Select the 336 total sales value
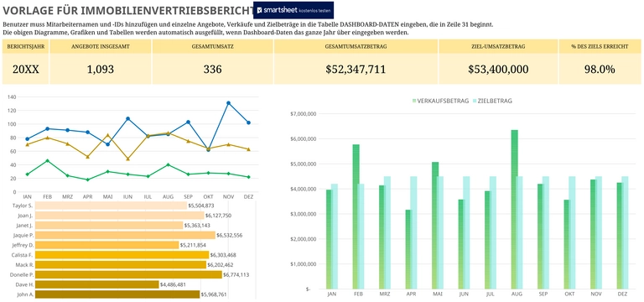The width and height of the screenshot is (644, 302). point(213,69)
